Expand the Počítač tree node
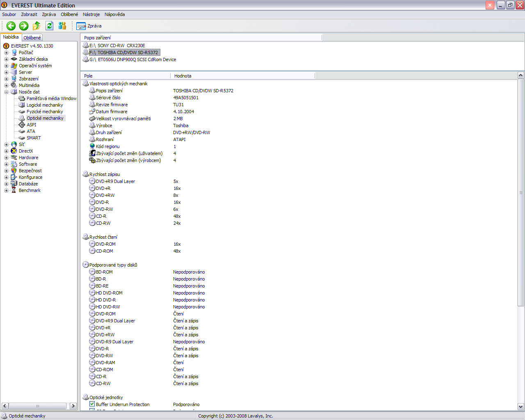This screenshot has height=420, width=525. 6,52
